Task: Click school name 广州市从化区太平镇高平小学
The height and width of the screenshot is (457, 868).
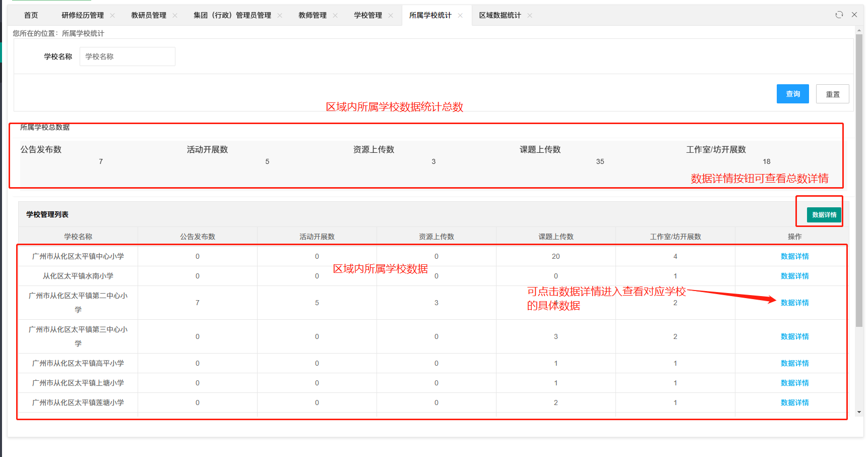Action: 78,363
